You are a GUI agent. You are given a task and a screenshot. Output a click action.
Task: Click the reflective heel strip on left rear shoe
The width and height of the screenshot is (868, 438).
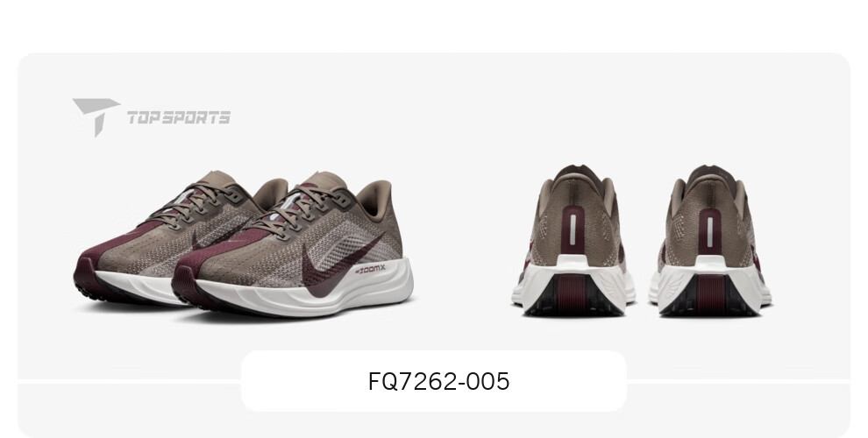[573, 230]
